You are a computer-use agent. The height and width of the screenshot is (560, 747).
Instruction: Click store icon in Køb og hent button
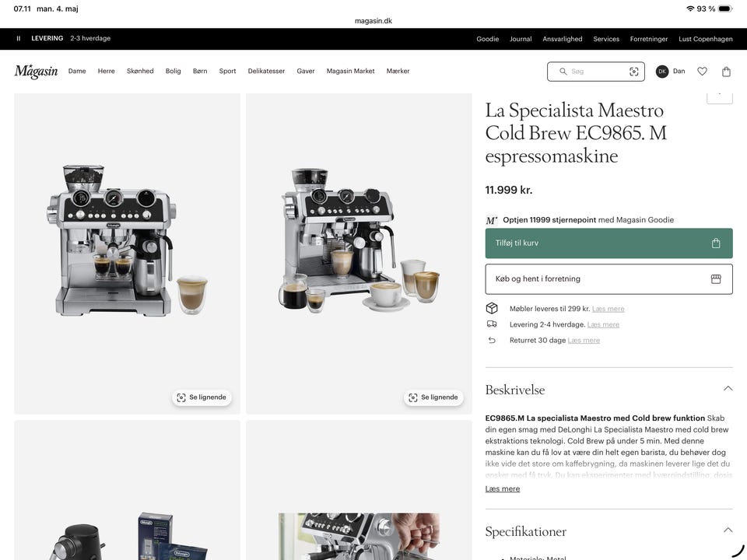point(716,279)
